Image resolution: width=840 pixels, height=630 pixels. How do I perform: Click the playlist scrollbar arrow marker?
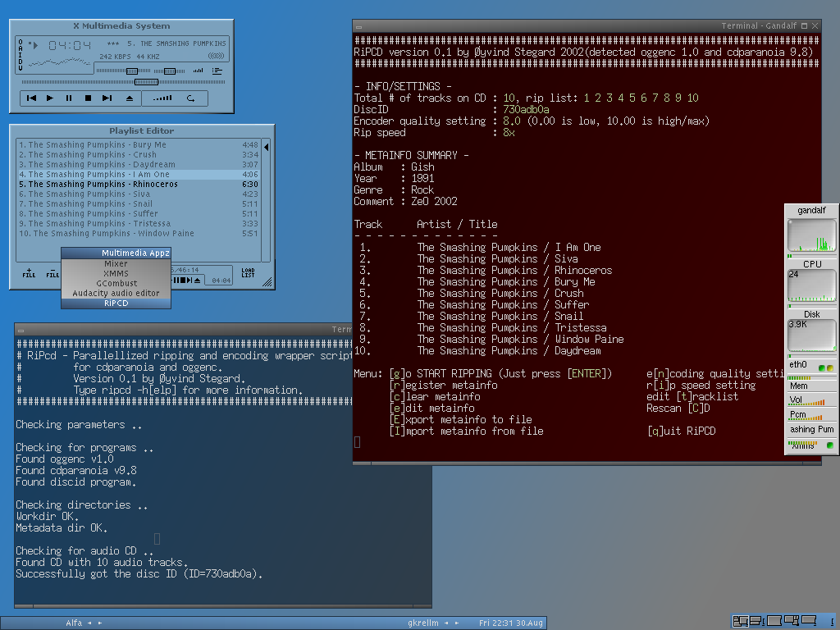pos(266,147)
